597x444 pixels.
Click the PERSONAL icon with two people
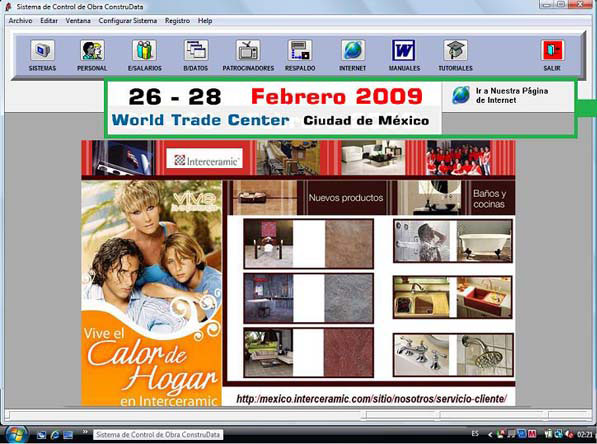(92, 51)
